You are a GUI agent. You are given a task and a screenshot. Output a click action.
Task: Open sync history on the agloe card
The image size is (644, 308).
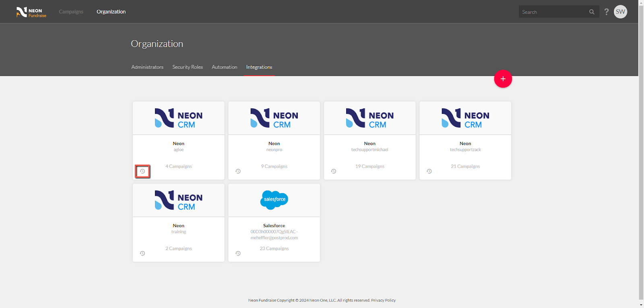[142, 171]
